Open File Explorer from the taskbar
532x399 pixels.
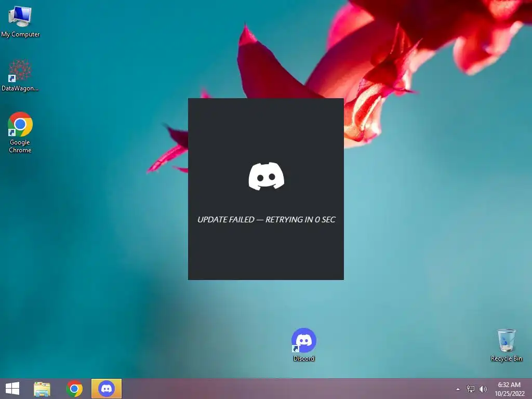coord(42,389)
